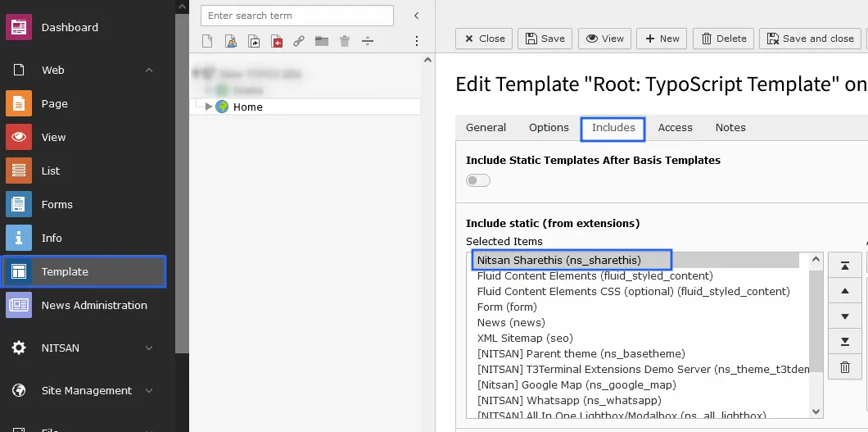Switch to the Access tab
The height and width of the screenshot is (432, 868).
[676, 127]
